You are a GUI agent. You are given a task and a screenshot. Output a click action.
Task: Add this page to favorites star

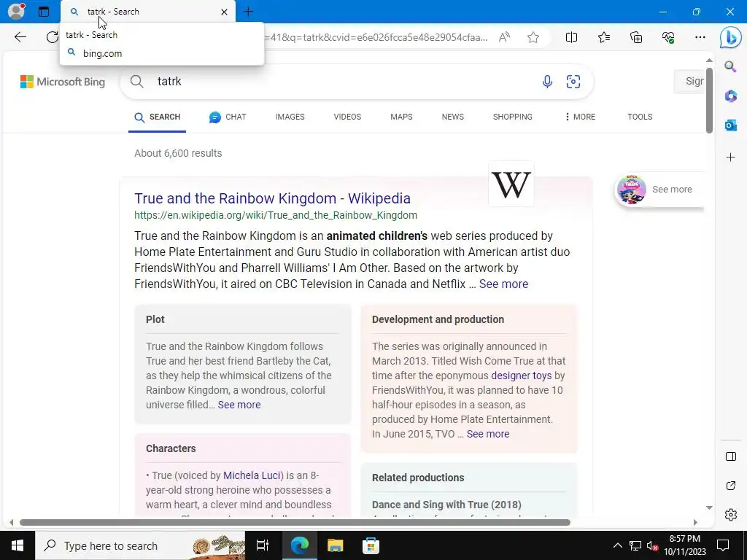[x=533, y=37]
